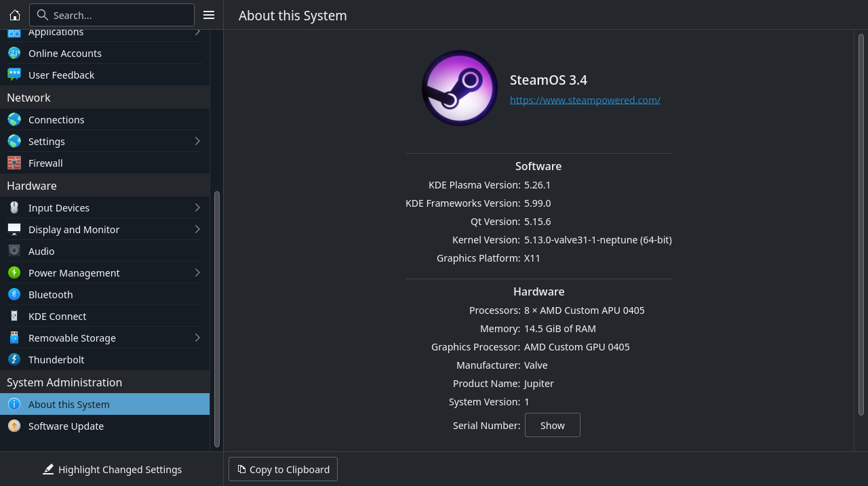
Task: Click the Manufacturer 'Valve' value
Action: click(536, 365)
